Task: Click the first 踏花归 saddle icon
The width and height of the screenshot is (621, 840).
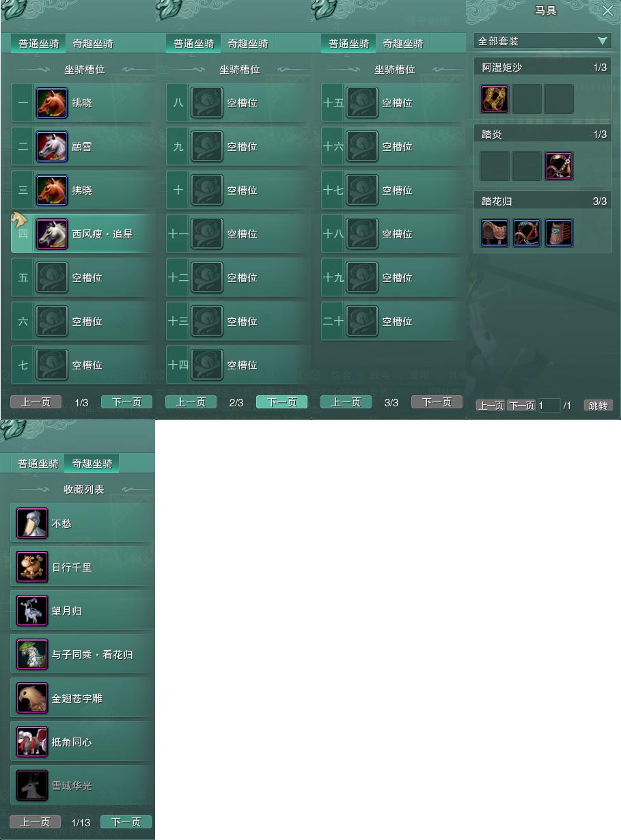Action: click(x=494, y=233)
